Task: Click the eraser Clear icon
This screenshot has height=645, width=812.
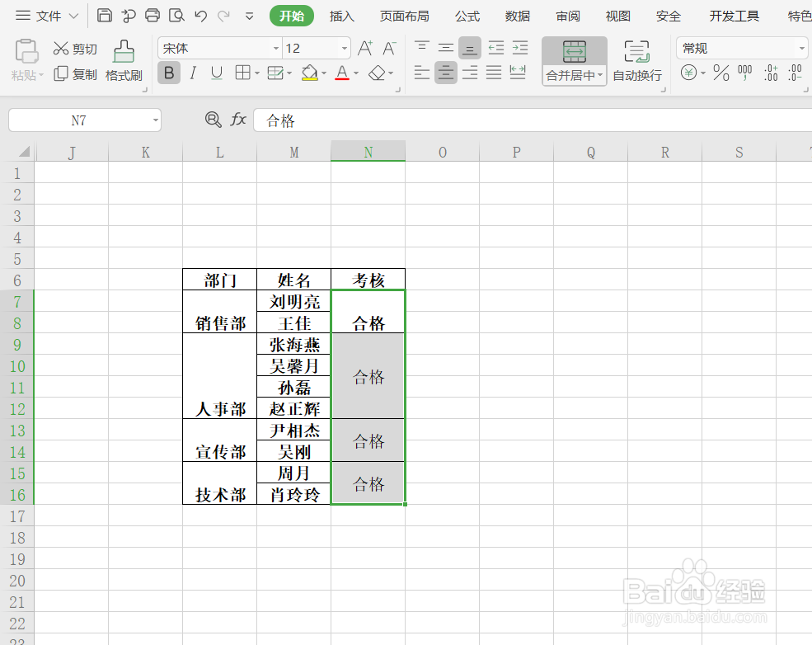Action: [377, 73]
